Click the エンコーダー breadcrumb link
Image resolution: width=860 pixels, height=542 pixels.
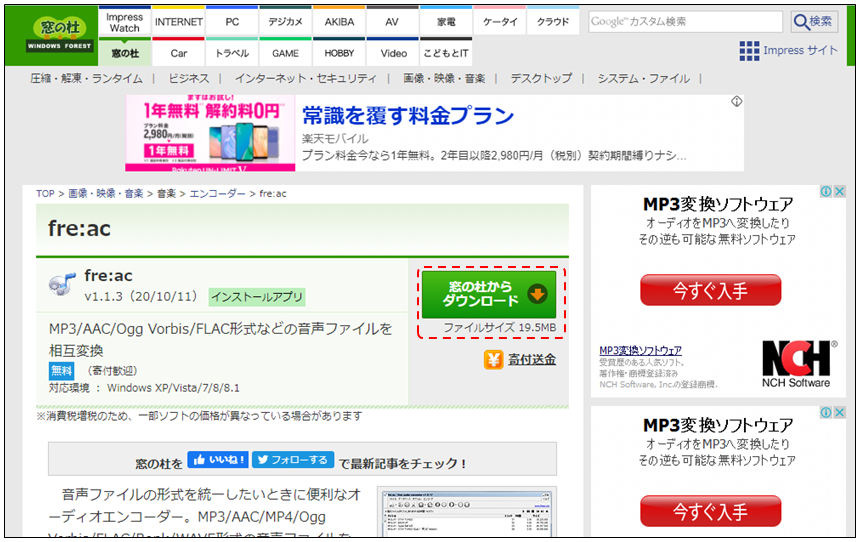coord(217,194)
